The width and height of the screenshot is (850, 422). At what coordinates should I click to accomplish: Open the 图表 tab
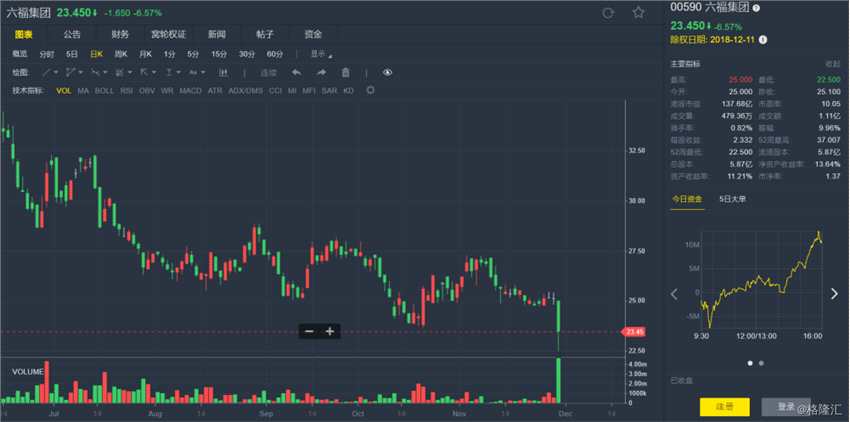23,35
